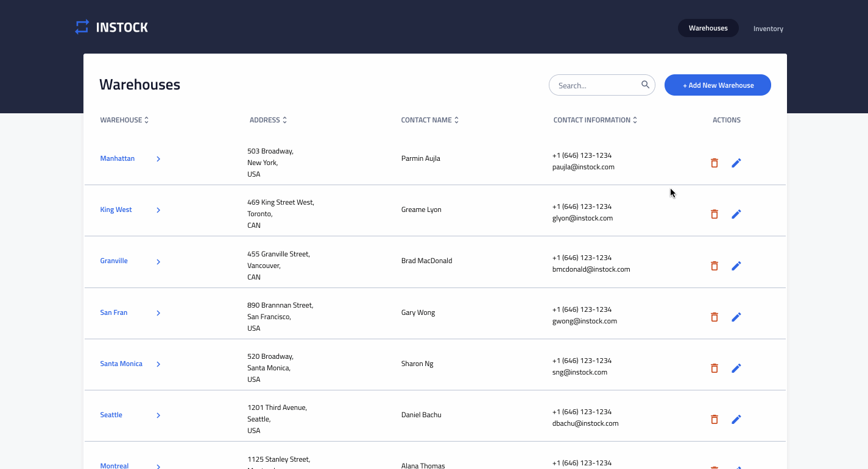Image resolution: width=868 pixels, height=469 pixels.
Task: Delete the Santa Monica warehouse
Action: coord(715,368)
